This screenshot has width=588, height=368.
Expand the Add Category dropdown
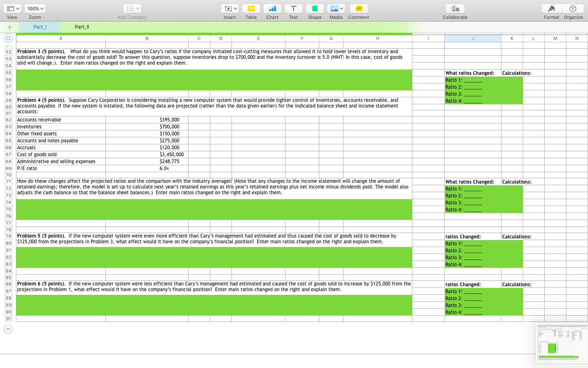[x=131, y=8]
